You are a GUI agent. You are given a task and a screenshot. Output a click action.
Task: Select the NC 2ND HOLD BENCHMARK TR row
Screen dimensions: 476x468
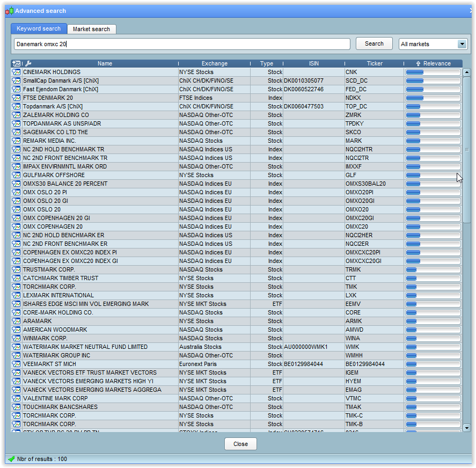[x=237, y=149]
